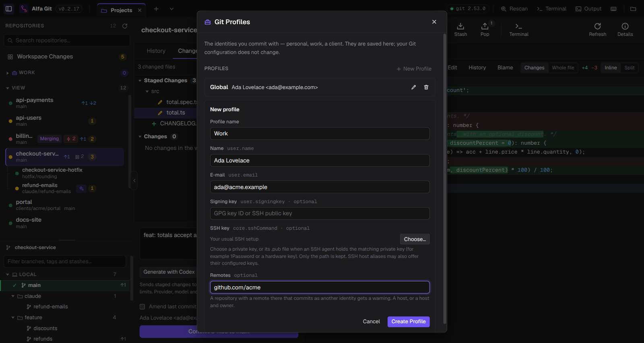This screenshot has height=343, width=644.
Task: Switch diff view to Inline
Action: click(x=611, y=68)
